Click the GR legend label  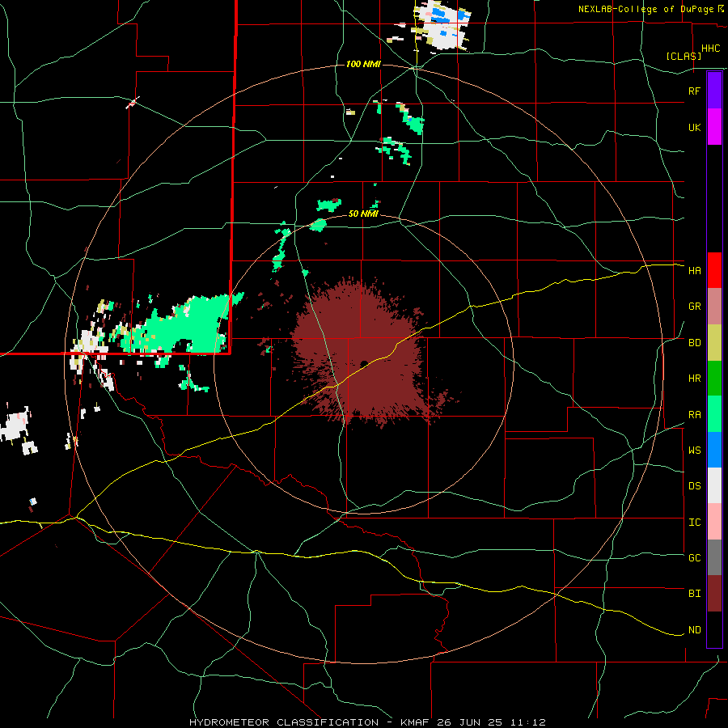(x=694, y=307)
